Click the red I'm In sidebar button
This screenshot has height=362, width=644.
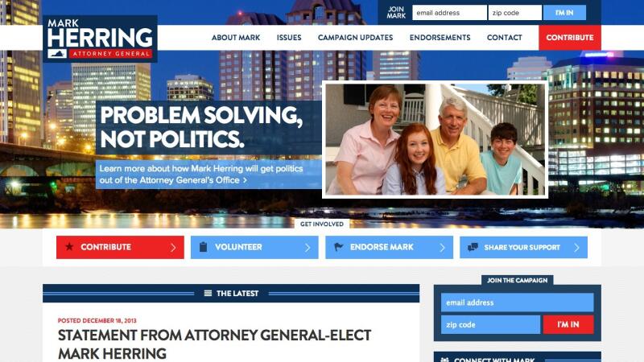568,325
